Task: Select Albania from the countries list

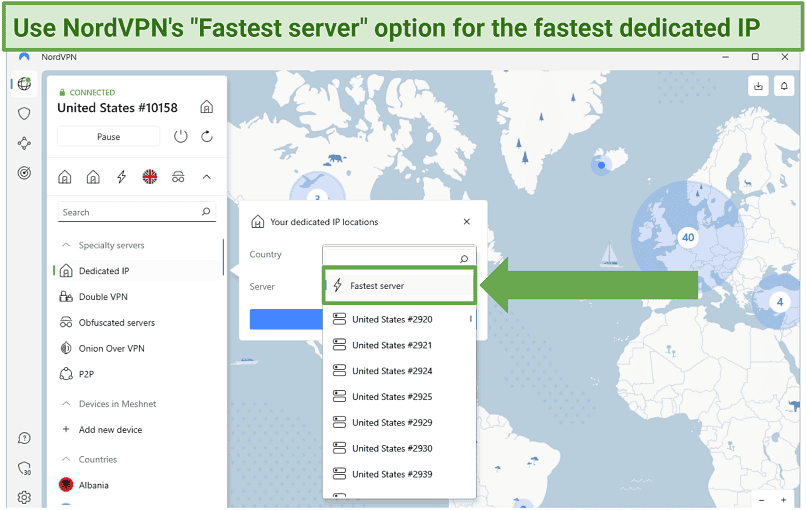Action: pos(138,485)
